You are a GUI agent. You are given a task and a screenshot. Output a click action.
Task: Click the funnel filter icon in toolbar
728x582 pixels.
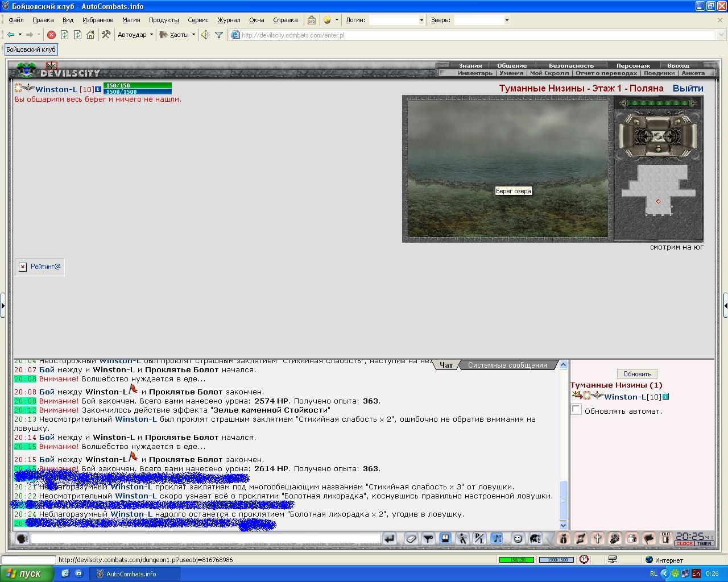coord(218,35)
